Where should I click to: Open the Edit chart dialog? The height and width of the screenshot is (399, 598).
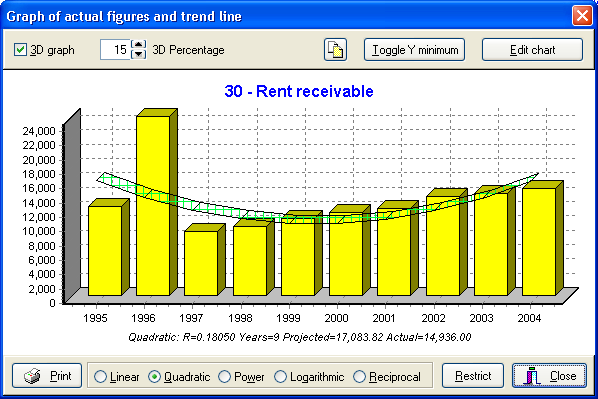(532, 50)
